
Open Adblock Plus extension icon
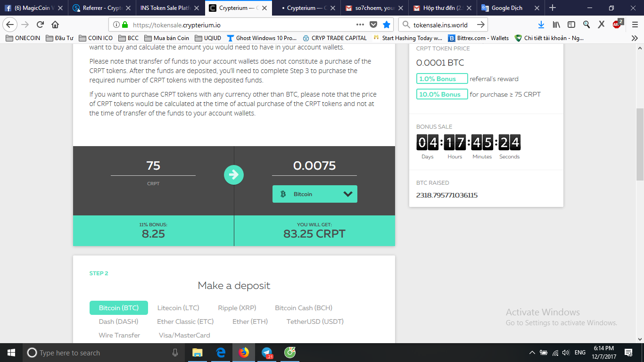[x=617, y=25]
